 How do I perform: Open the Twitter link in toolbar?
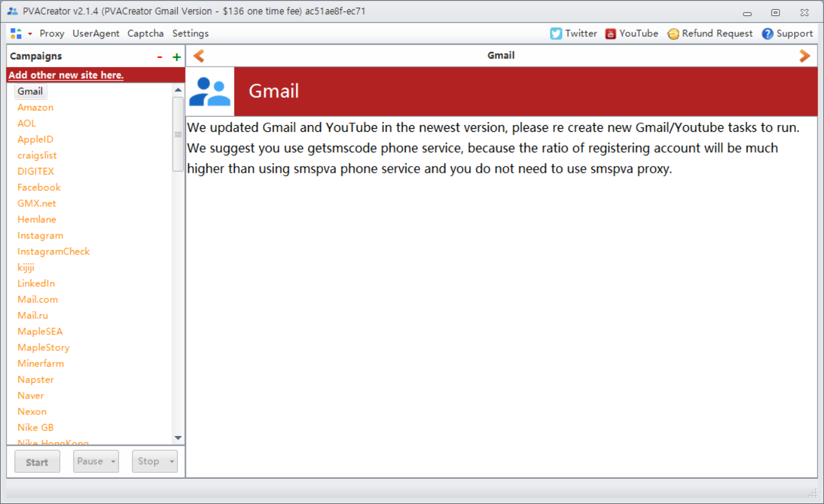click(x=573, y=34)
